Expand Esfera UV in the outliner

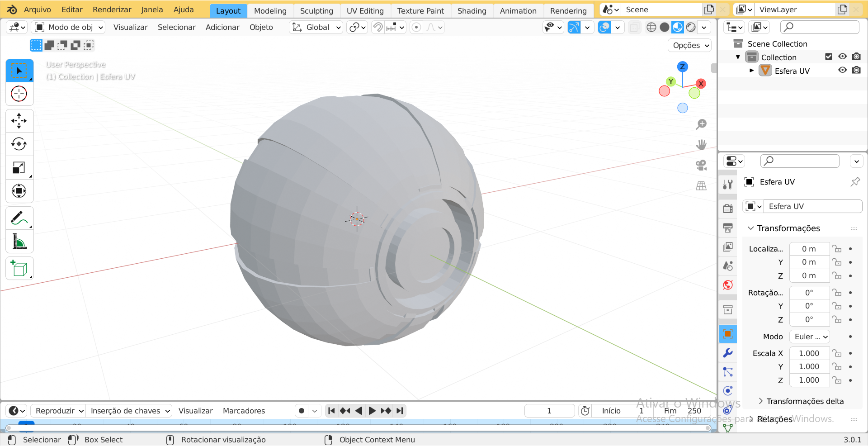(x=751, y=71)
